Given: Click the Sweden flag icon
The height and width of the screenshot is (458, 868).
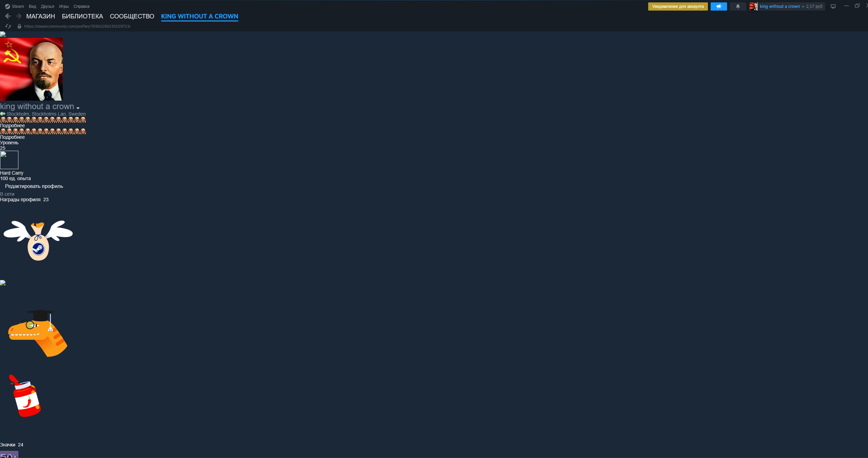Looking at the screenshot, I should (x=3, y=114).
